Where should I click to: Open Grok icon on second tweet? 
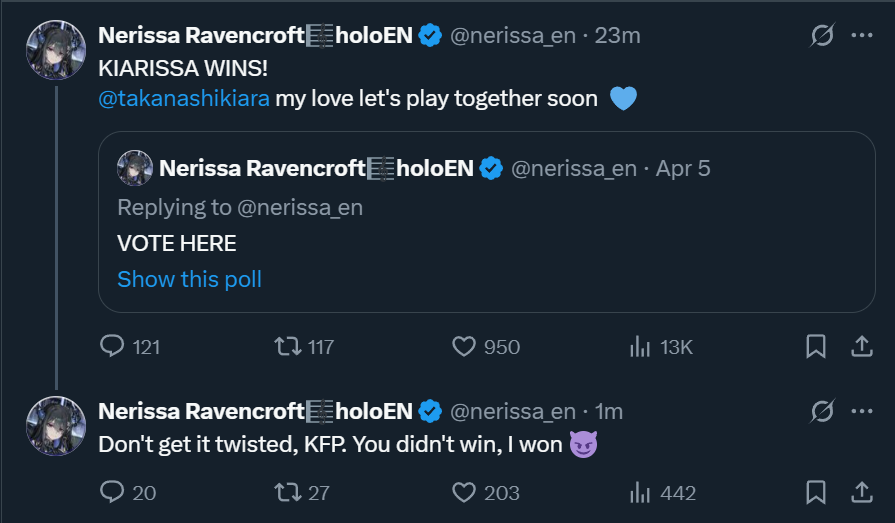coord(821,411)
